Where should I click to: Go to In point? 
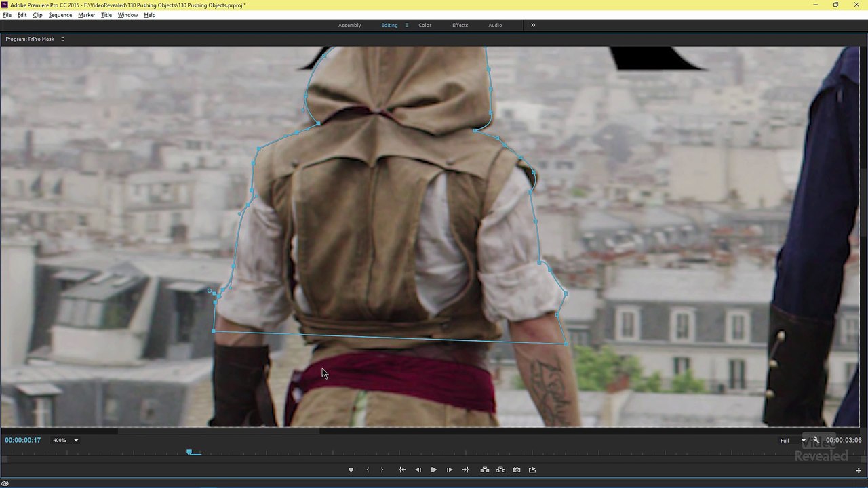click(x=402, y=470)
